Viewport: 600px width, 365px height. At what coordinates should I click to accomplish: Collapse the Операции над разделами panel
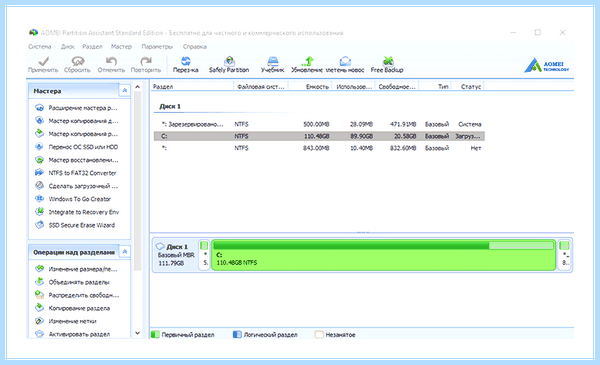(125, 252)
